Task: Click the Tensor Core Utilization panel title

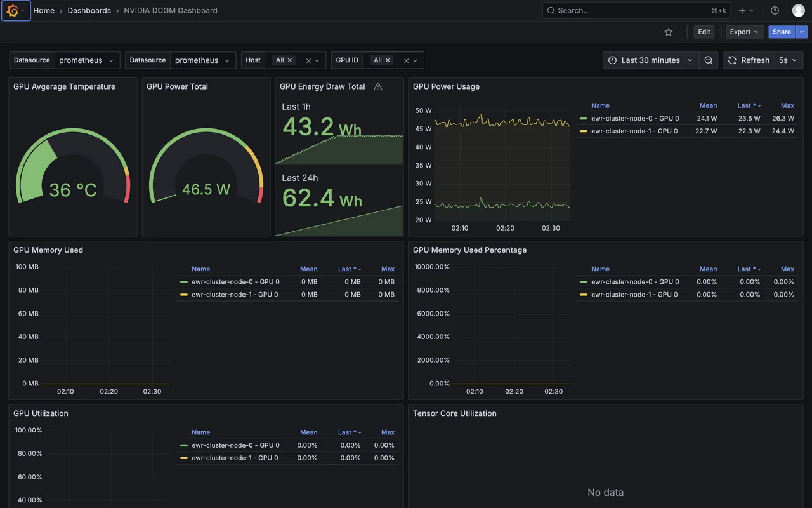Action: pos(455,413)
